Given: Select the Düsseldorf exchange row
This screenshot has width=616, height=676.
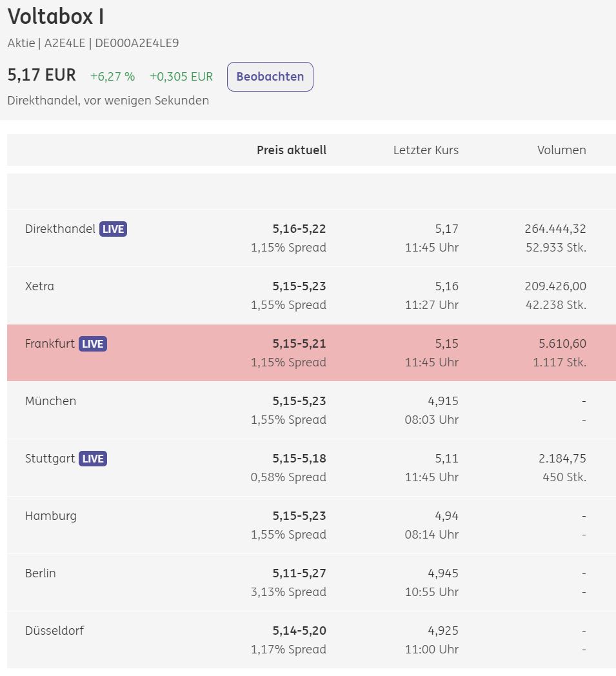Looking at the screenshot, I should click(x=55, y=630).
